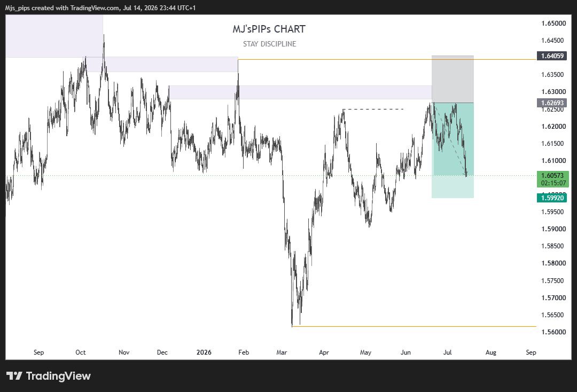
Task: Click the Nov label on time axis
Action: [x=124, y=352]
